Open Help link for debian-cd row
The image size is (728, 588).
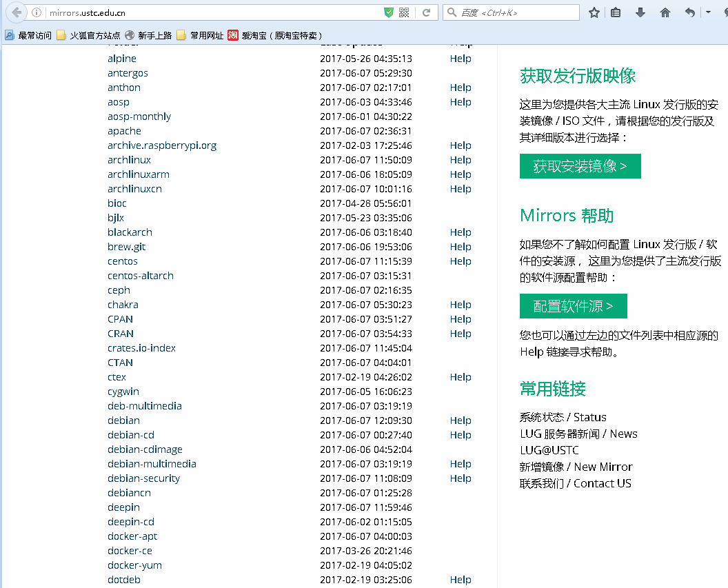coord(460,435)
